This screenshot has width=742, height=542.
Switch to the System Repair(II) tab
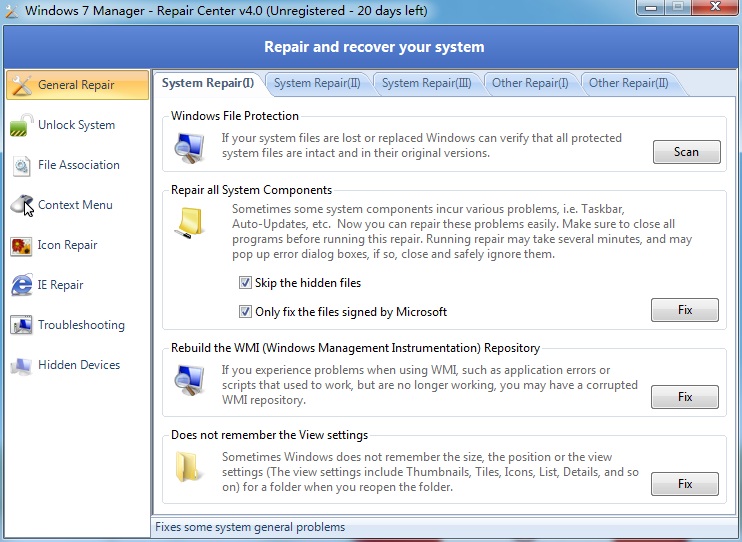(317, 83)
